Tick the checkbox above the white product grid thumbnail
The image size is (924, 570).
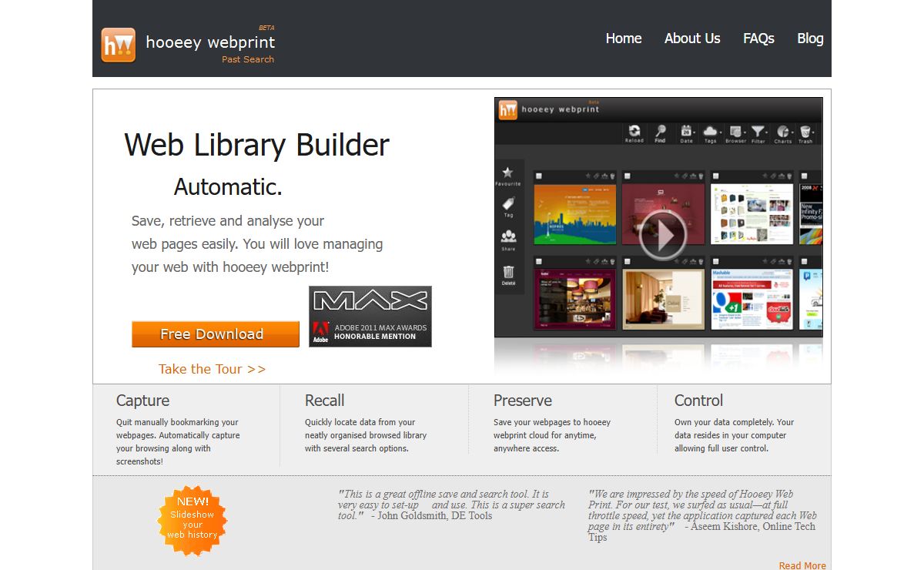pyautogui.click(x=716, y=176)
